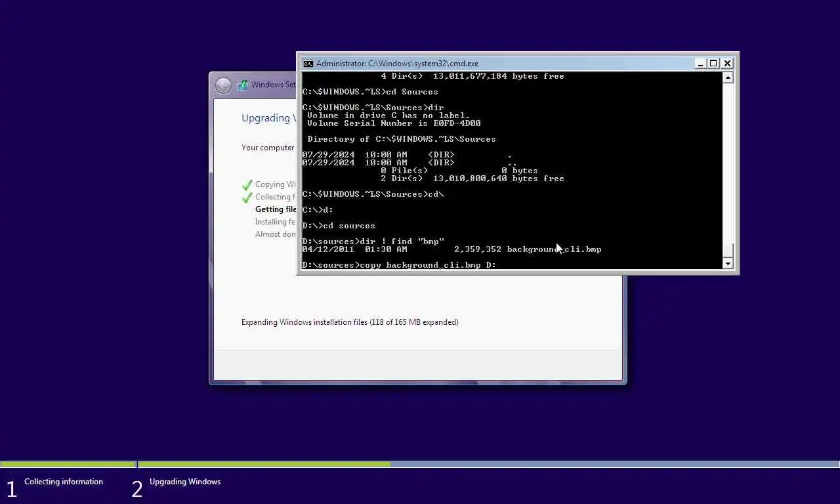840x504 pixels.
Task: Click the bold 'Getting files' setup step
Action: point(276,209)
